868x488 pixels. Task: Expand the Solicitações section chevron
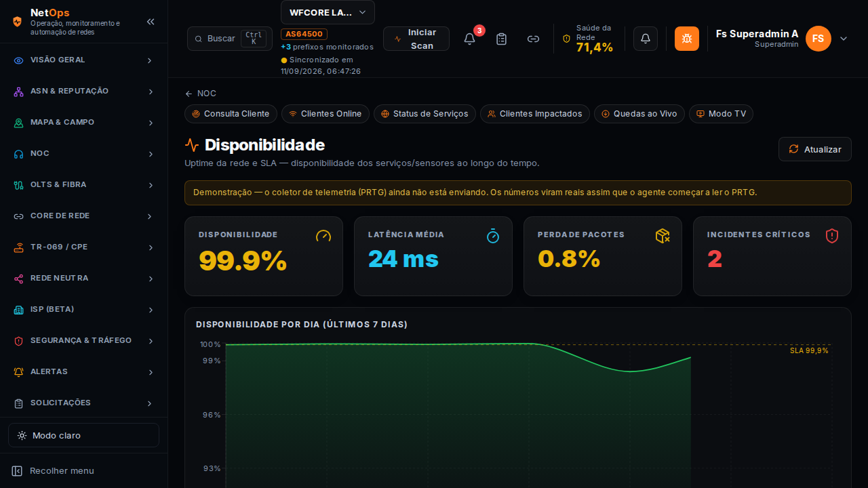point(150,403)
